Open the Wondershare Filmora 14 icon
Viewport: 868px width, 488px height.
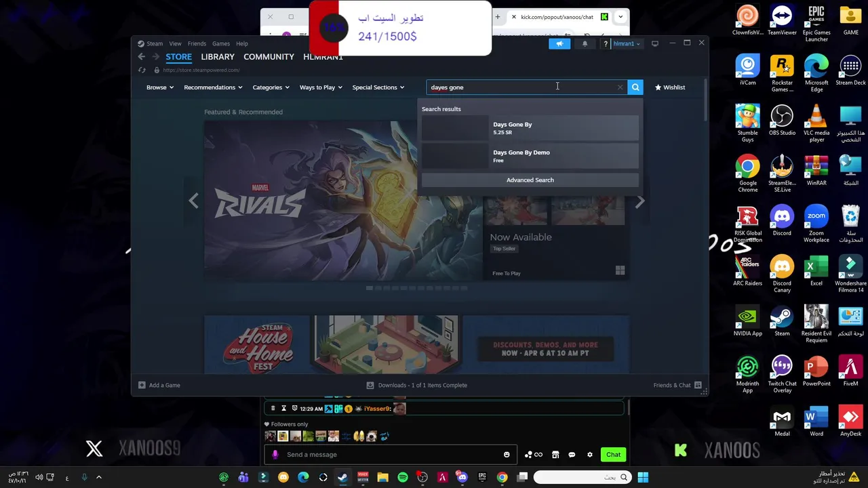pyautogui.click(x=850, y=274)
